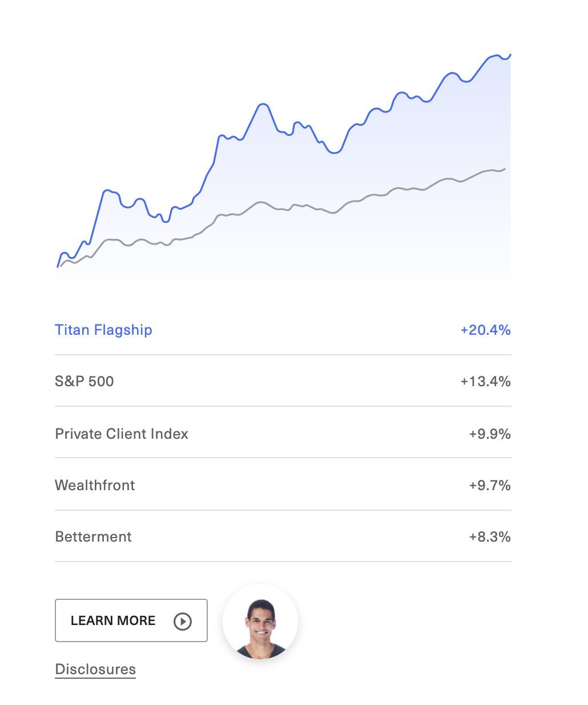Click the +8.3% Betterment return

point(490,536)
